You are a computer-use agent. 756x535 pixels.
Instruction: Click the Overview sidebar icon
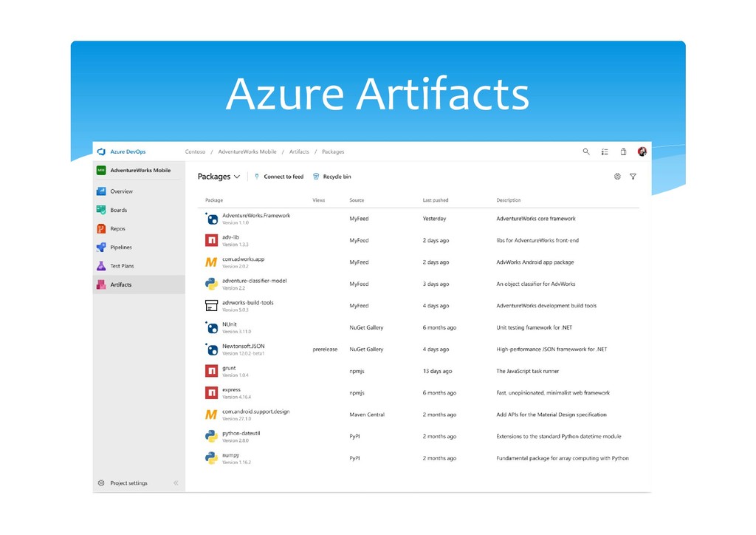[x=101, y=191]
